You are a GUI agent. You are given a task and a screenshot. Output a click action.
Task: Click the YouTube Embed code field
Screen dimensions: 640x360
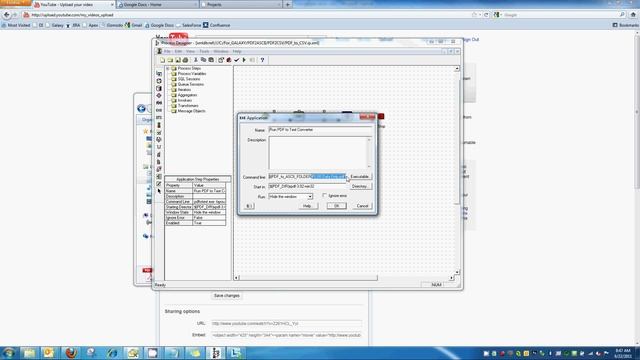(286, 335)
